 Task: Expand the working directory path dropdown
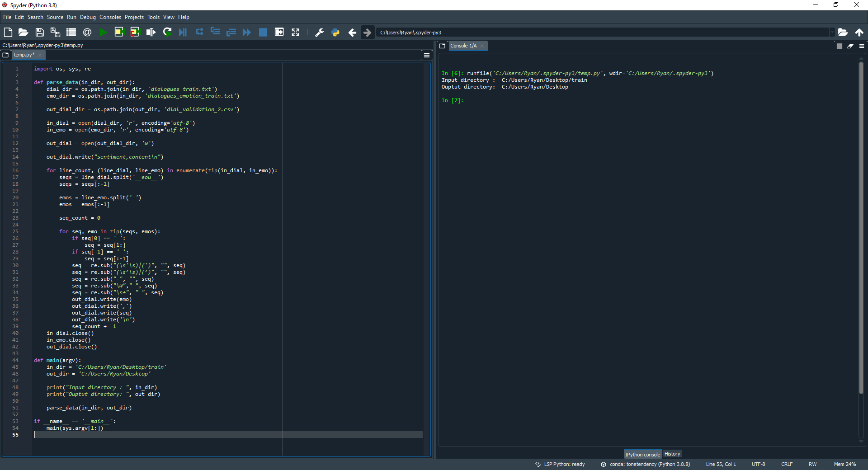coord(831,32)
